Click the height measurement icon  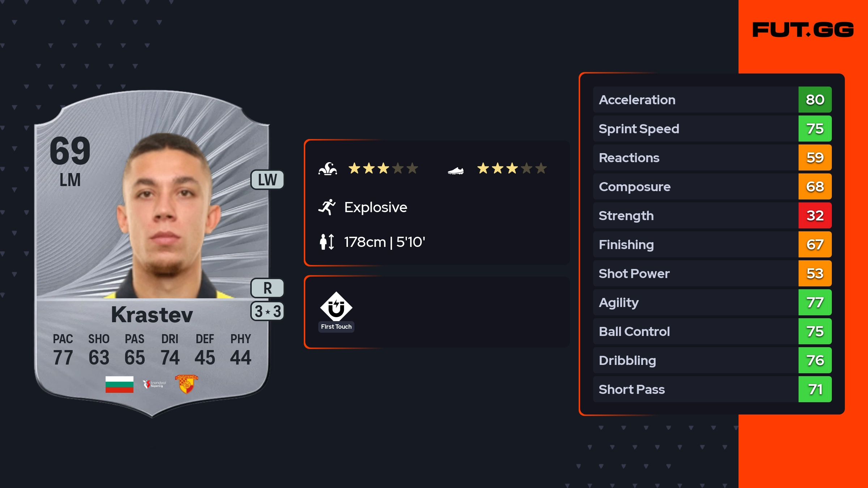click(327, 242)
